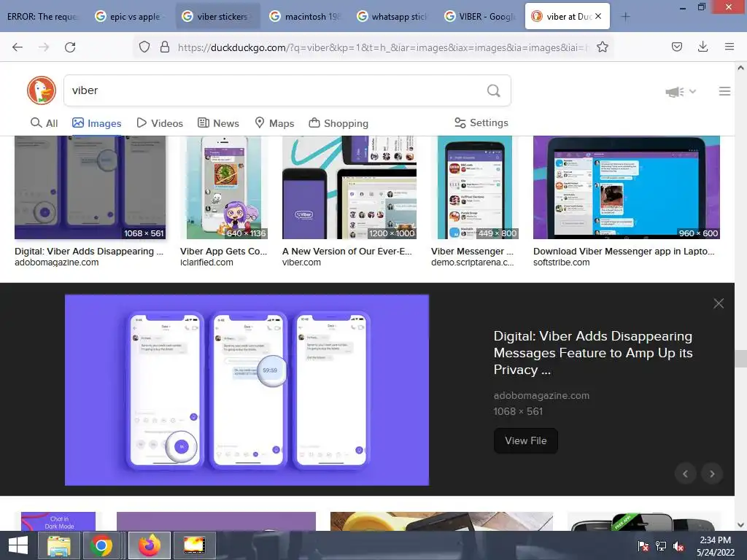
Task: Select the 449 × 800 Viber Messenger thumbnail
Action: (474, 187)
